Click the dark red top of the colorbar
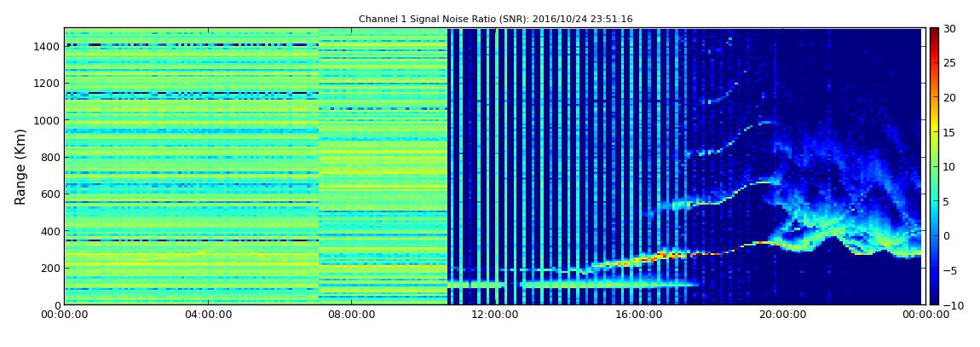 934,32
